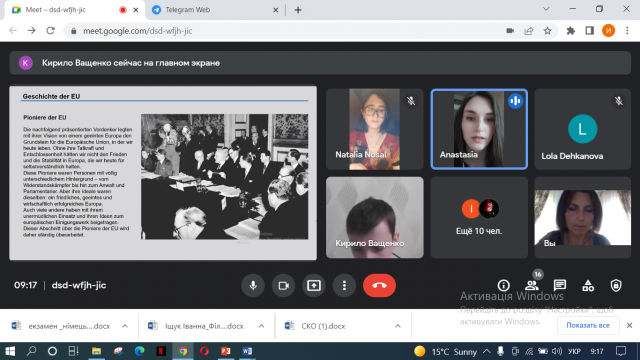Screen dimensions: 640x360
Task: Click the address bar URL
Action: [138, 31]
